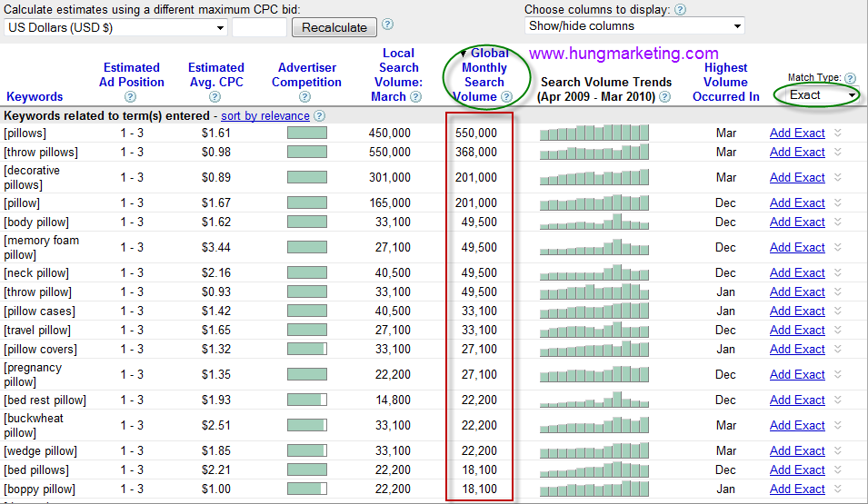Click help icon beside Search Volume Trends header

pos(664,97)
